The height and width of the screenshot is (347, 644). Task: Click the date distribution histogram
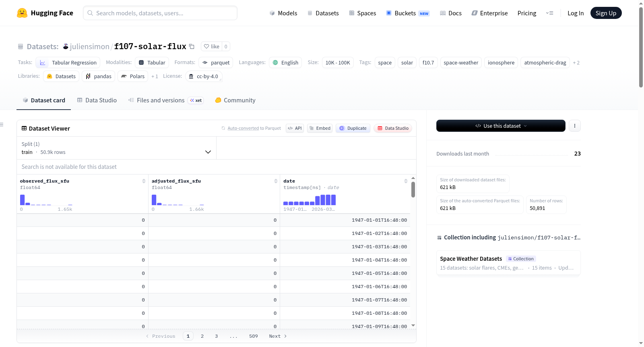(x=310, y=199)
